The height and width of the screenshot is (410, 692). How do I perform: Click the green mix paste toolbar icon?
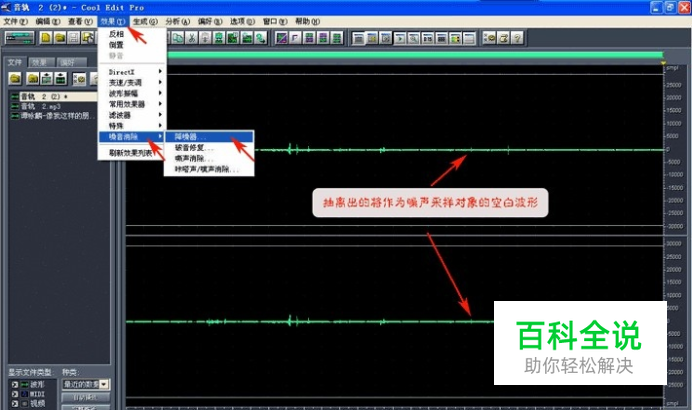[x=219, y=38]
